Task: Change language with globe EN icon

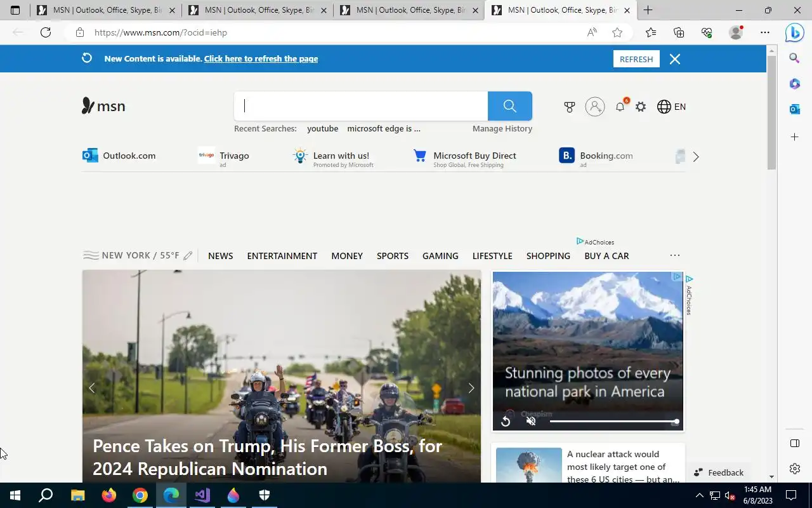Action: click(671, 107)
